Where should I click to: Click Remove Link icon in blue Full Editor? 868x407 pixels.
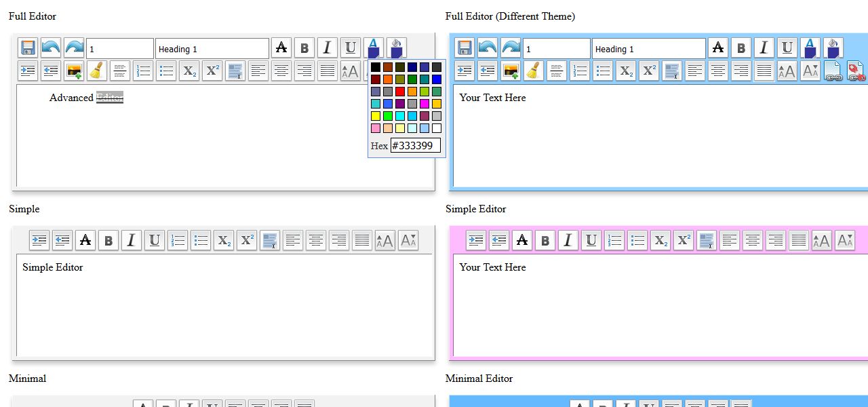coord(856,71)
